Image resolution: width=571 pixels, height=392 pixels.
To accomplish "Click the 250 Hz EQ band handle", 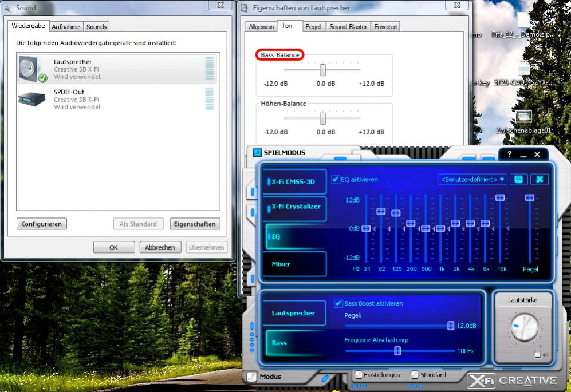I will 411,223.
